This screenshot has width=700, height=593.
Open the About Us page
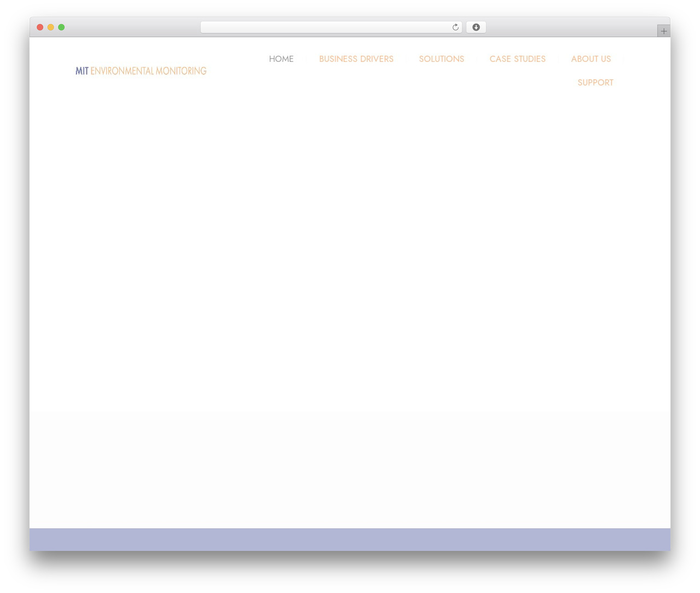tap(591, 59)
